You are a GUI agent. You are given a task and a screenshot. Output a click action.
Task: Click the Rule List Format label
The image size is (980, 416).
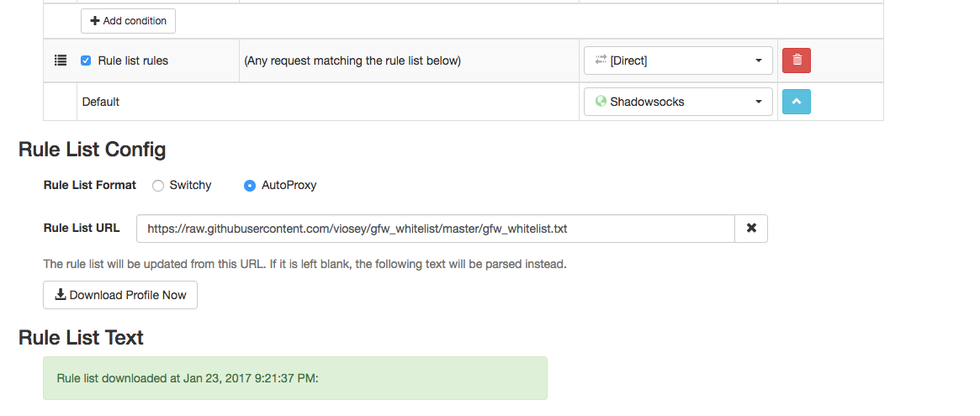89,185
